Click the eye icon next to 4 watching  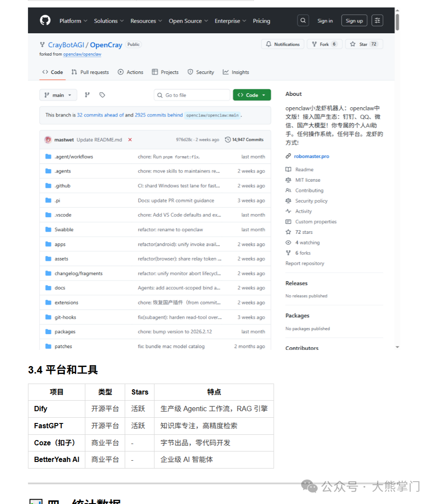289,242
